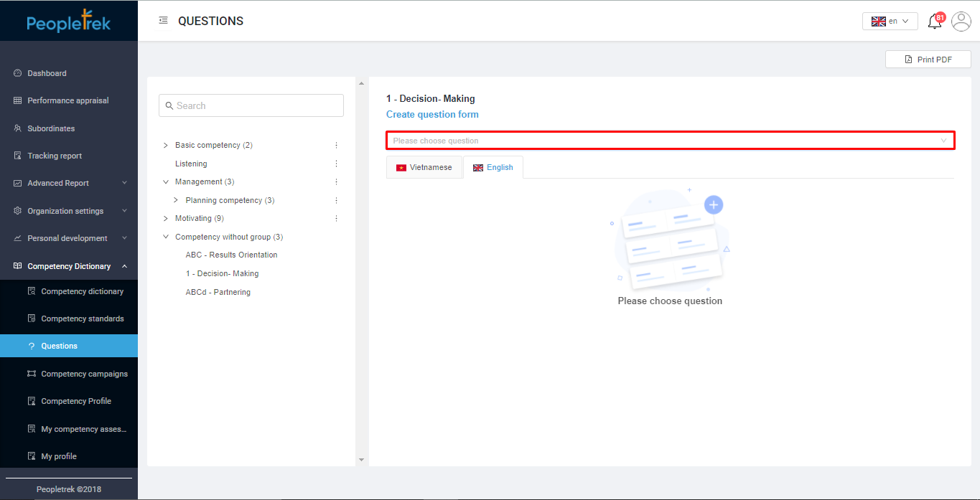Open options menu for Motivating
This screenshot has width=980, height=500.
(336, 218)
